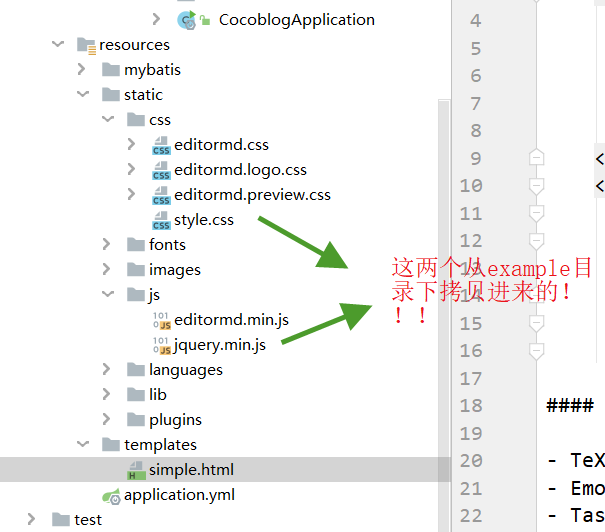Viewport: 605px width, 532px height.
Task: Click the editormd.preview.css file icon
Action: tap(161, 196)
